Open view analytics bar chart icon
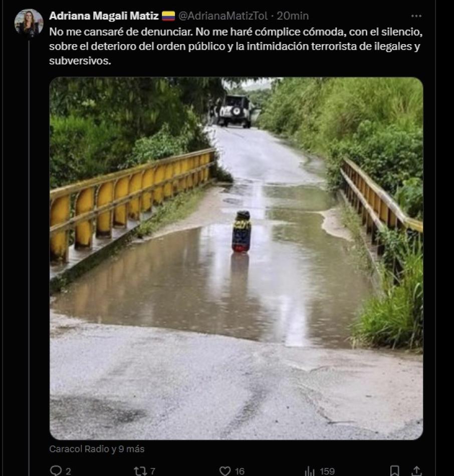Viewport: 454px width, 476px height. click(x=310, y=470)
